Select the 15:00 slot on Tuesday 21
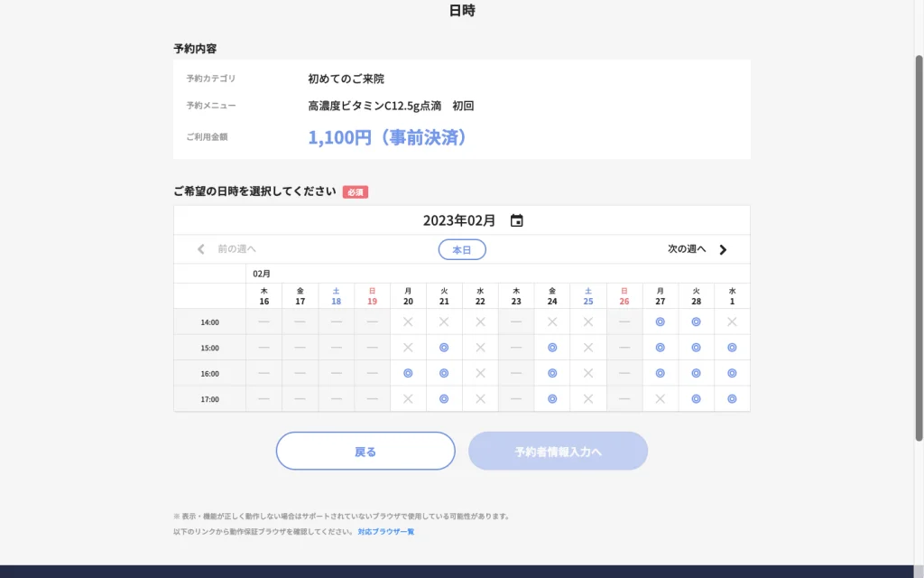The height and width of the screenshot is (578, 924). 444,348
